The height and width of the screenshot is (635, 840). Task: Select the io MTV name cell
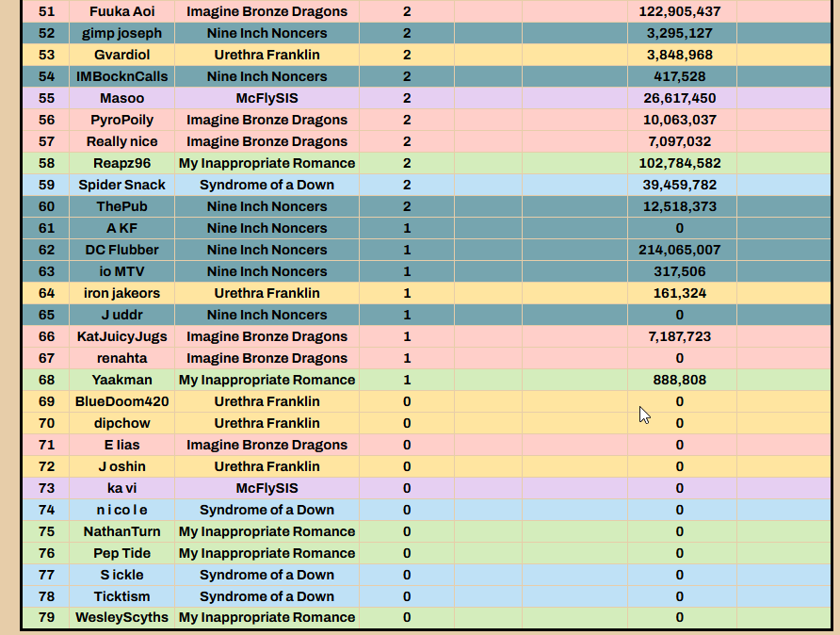tap(122, 271)
